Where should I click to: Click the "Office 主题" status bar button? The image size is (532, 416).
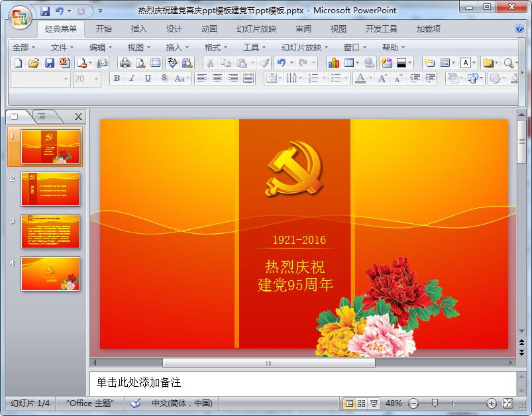(x=89, y=403)
